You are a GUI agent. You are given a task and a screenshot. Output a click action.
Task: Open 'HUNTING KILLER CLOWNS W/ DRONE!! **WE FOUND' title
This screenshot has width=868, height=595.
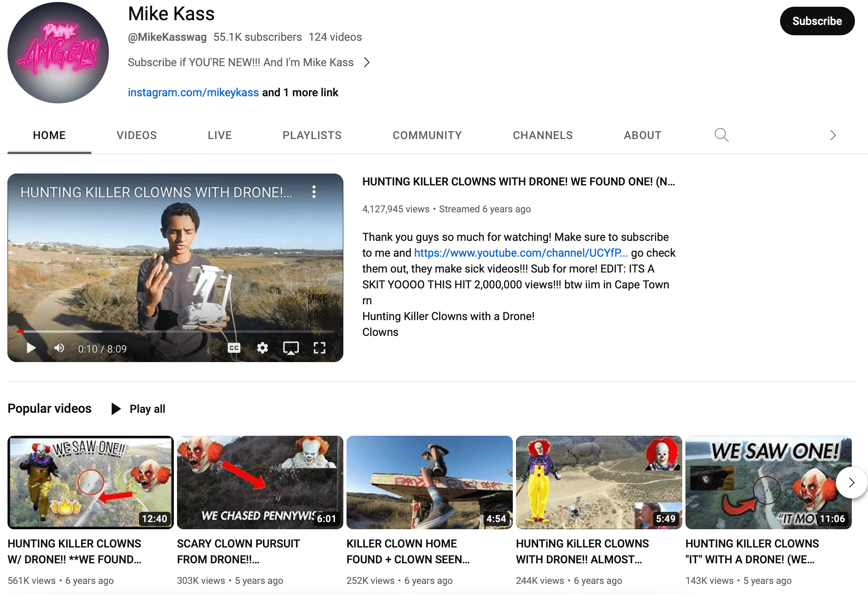(x=74, y=551)
